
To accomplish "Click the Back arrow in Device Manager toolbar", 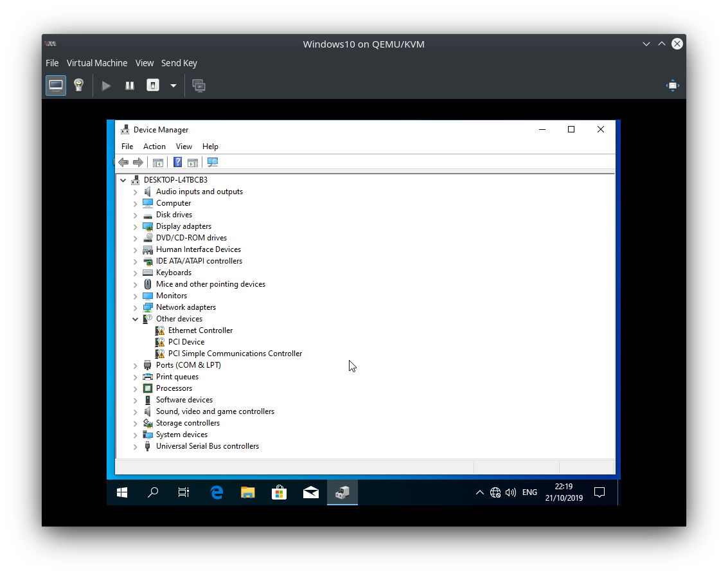I will click(x=123, y=162).
